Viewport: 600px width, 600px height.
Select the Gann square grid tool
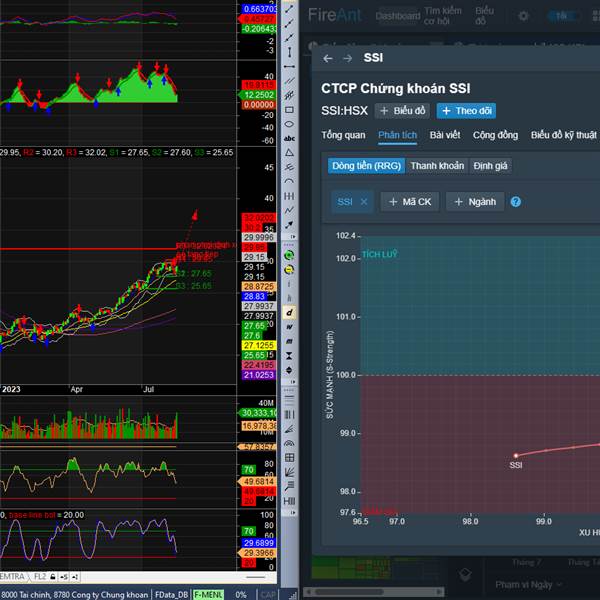(x=289, y=458)
